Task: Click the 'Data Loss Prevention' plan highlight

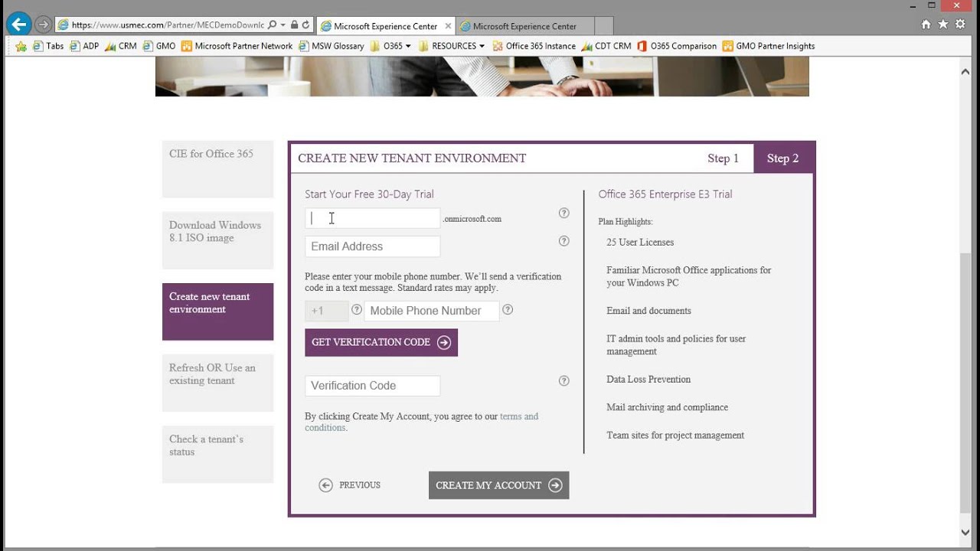Action: click(x=648, y=379)
